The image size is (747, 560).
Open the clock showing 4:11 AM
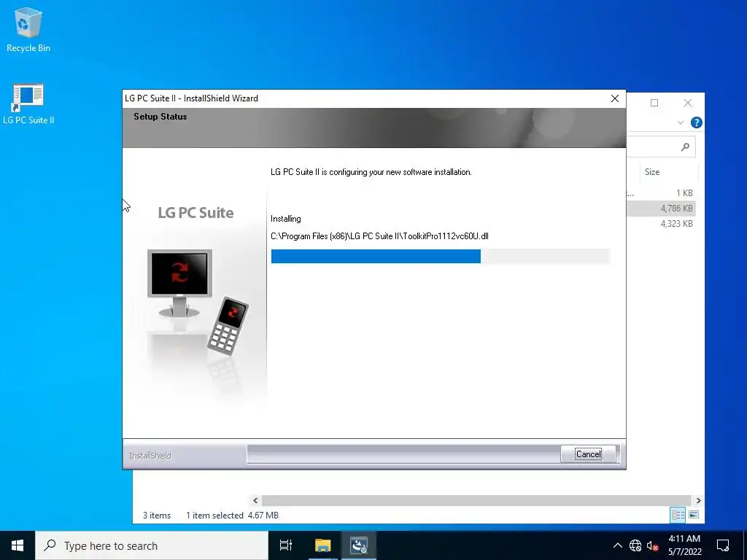(x=684, y=545)
